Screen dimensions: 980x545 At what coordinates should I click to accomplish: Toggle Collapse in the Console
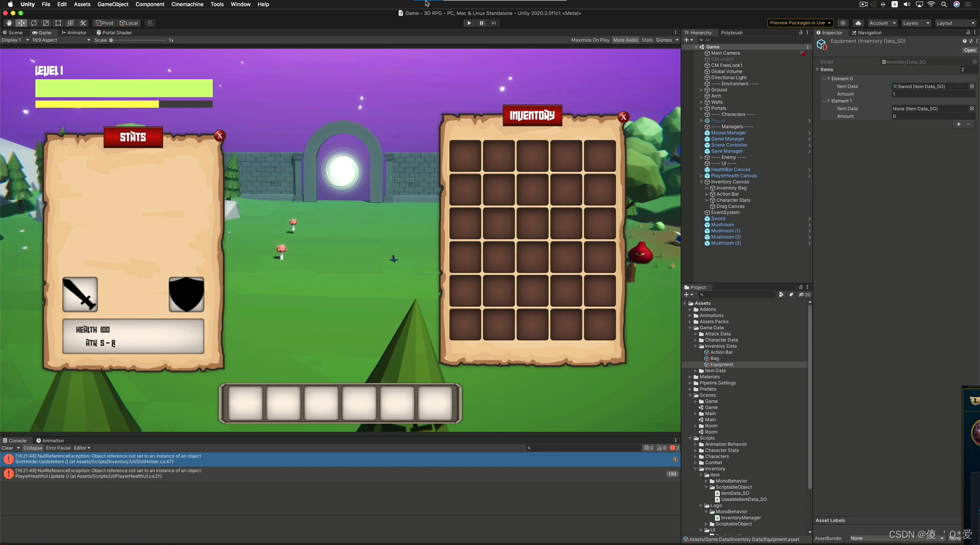[33, 448]
